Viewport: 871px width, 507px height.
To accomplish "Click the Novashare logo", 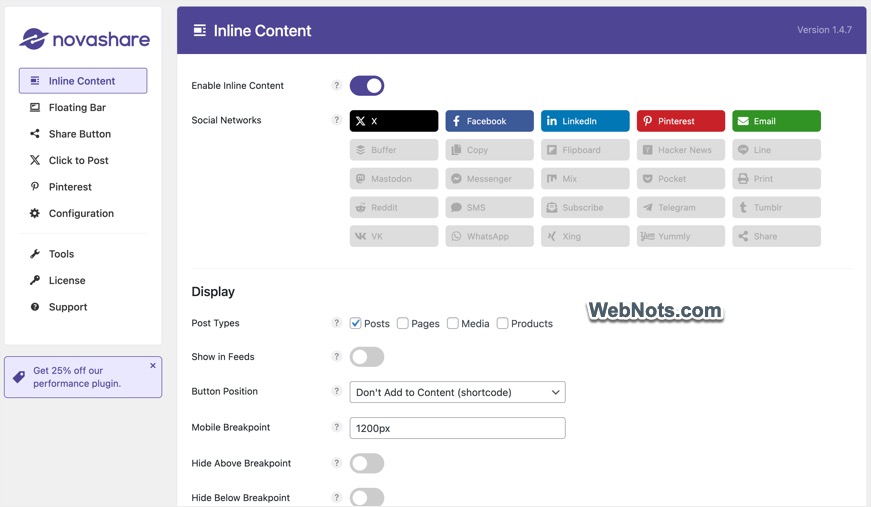I will (x=84, y=39).
